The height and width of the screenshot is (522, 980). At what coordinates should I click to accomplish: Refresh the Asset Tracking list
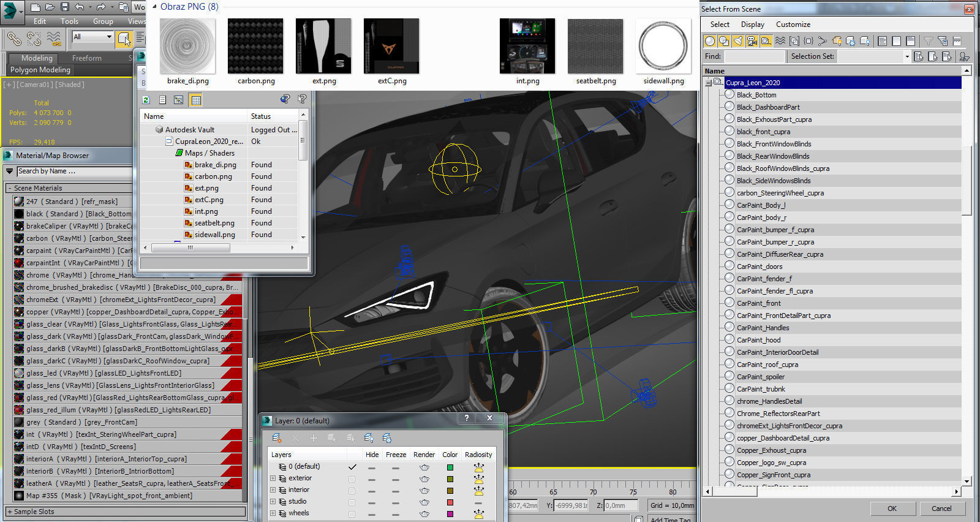(x=146, y=100)
